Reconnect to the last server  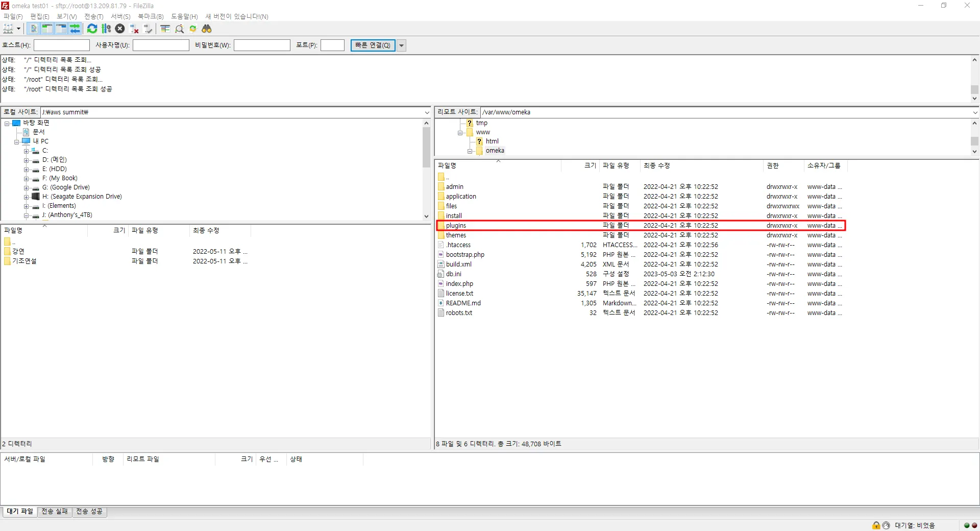(148, 29)
